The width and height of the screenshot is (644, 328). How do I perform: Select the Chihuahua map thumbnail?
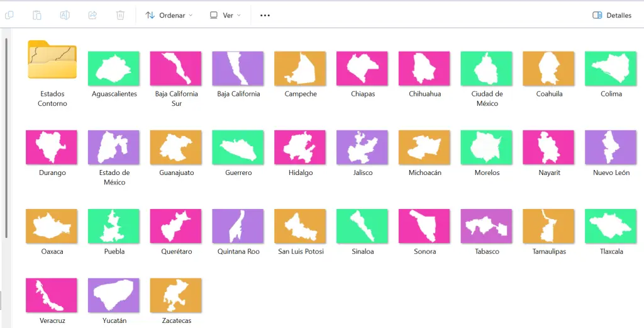coord(425,68)
